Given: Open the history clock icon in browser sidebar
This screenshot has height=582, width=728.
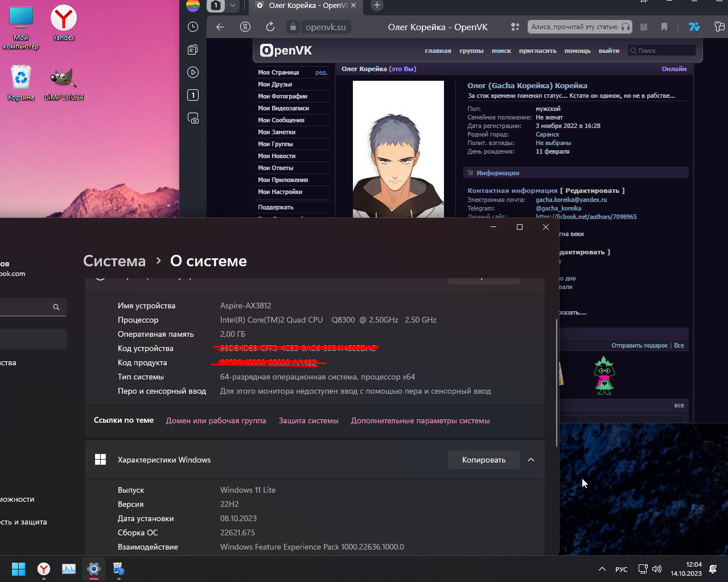Looking at the screenshot, I should 193,27.
